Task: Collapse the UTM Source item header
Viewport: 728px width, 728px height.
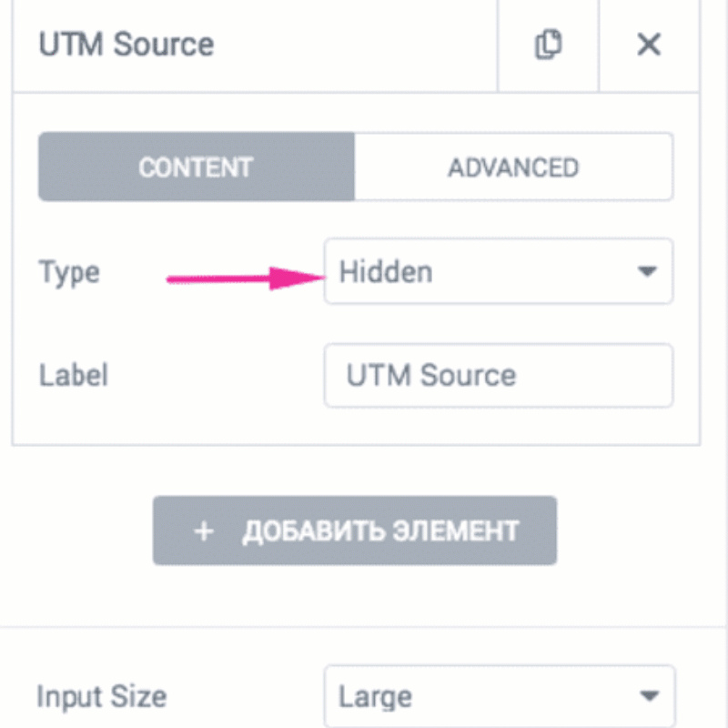Action: pos(255,45)
